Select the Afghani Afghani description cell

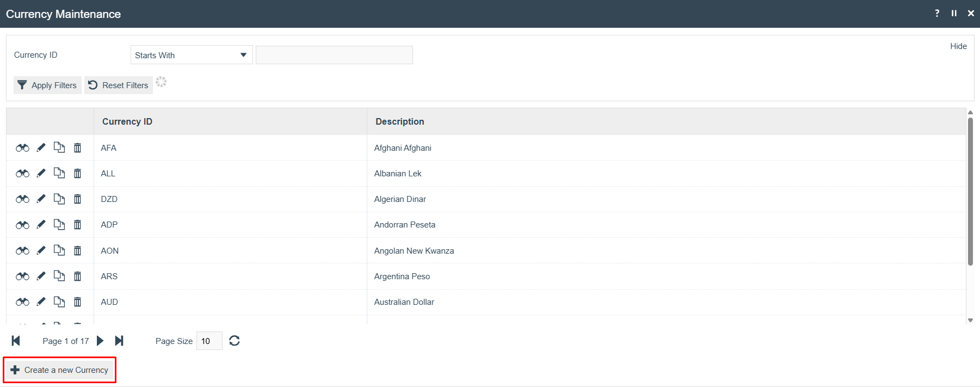(x=666, y=148)
